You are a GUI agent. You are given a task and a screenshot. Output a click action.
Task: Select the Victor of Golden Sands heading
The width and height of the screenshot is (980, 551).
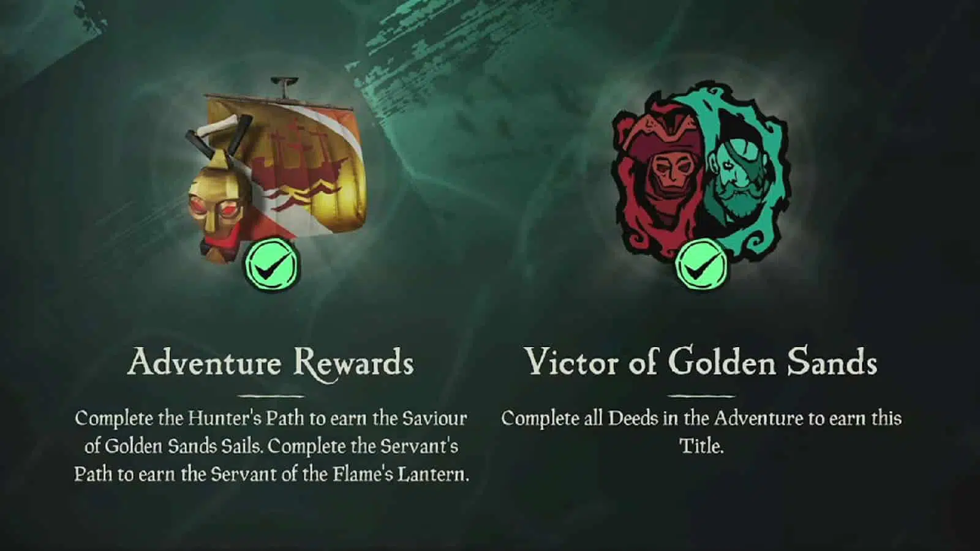click(701, 361)
